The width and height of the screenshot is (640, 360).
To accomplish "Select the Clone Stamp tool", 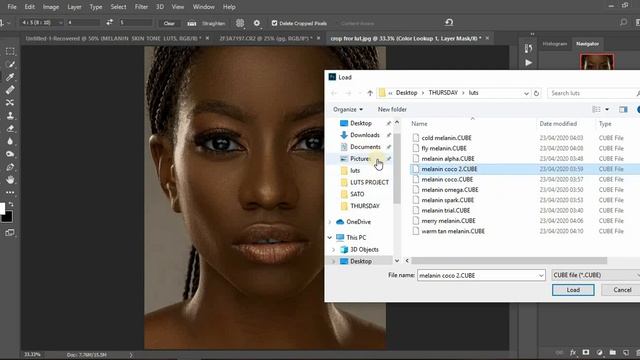I will [x=10, y=116].
